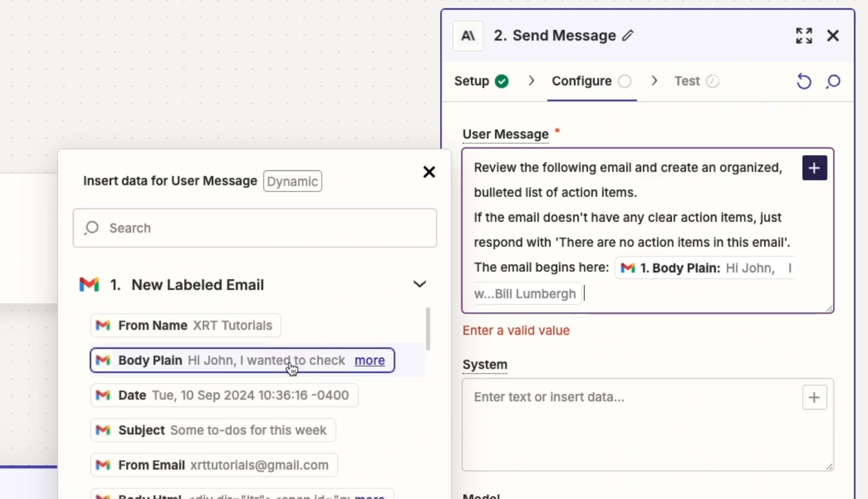Click the chevron between Setup and Configure
This screenshot has width=868, height=499.
[531, 81]
